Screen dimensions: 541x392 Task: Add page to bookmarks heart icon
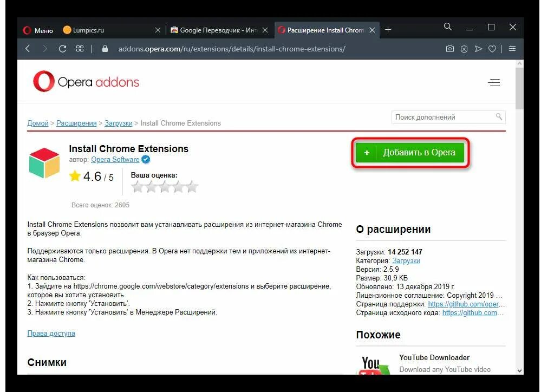coord(492,49)
